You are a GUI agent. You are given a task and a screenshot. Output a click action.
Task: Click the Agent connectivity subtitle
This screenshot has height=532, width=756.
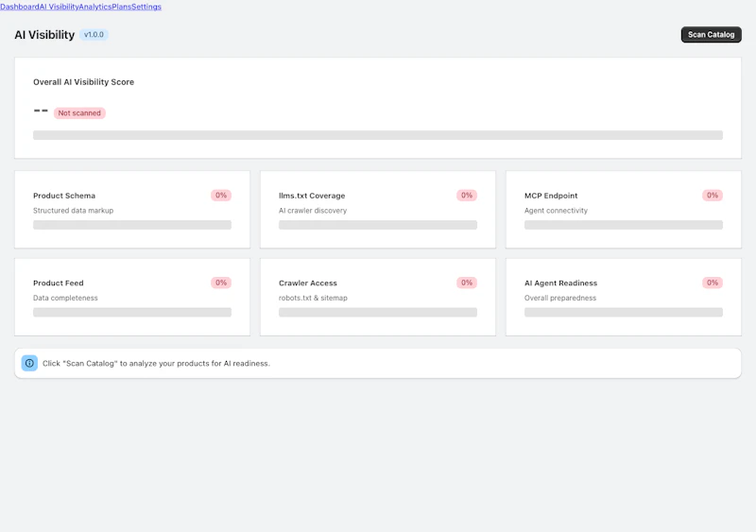[x=556, y=211]
